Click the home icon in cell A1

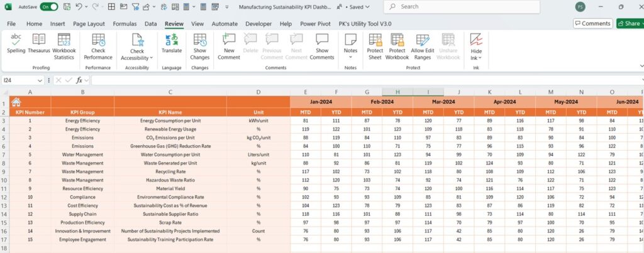coord(16,102)
